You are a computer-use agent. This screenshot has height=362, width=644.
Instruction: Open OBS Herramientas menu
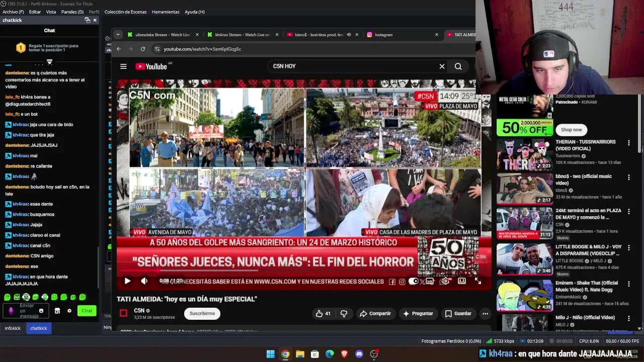(166, 12)
